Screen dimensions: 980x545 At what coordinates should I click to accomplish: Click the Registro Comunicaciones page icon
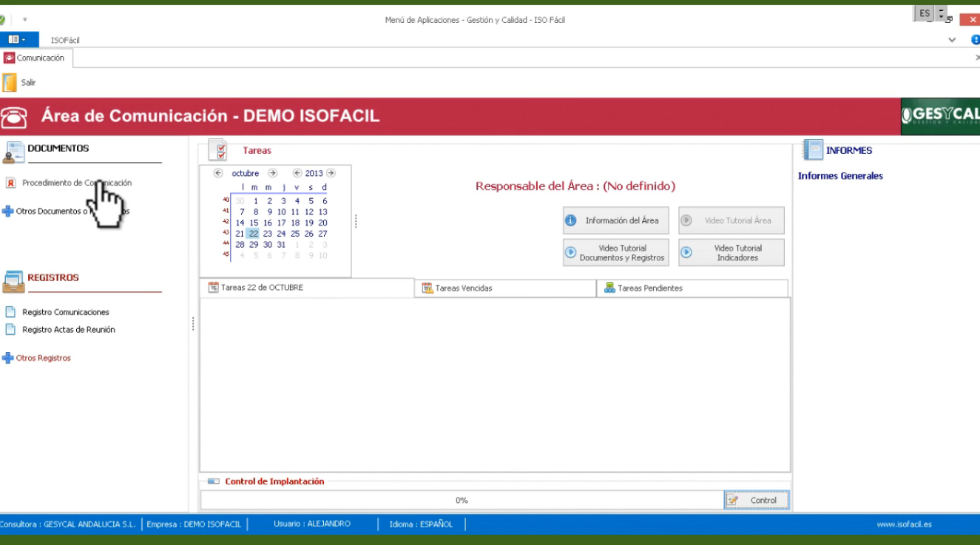click(10, 312)
